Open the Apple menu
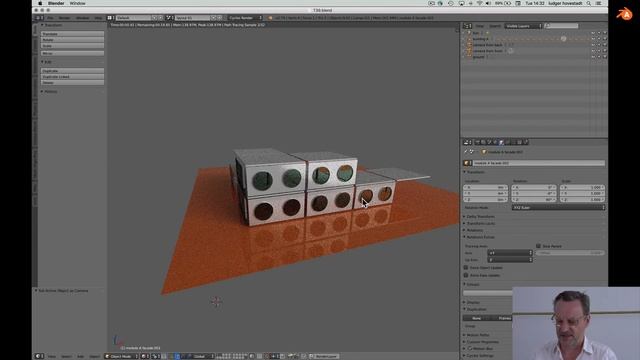Image resolution: width=640 pixels, height=360 pixels. point(40,3)
